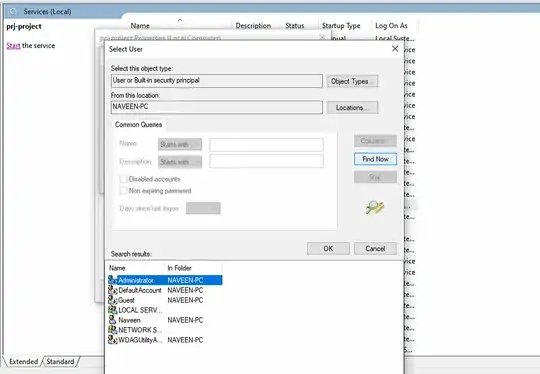Open the Name 'Starts with' dropdown
Screen dimensions: 540x374
point(180,144)
